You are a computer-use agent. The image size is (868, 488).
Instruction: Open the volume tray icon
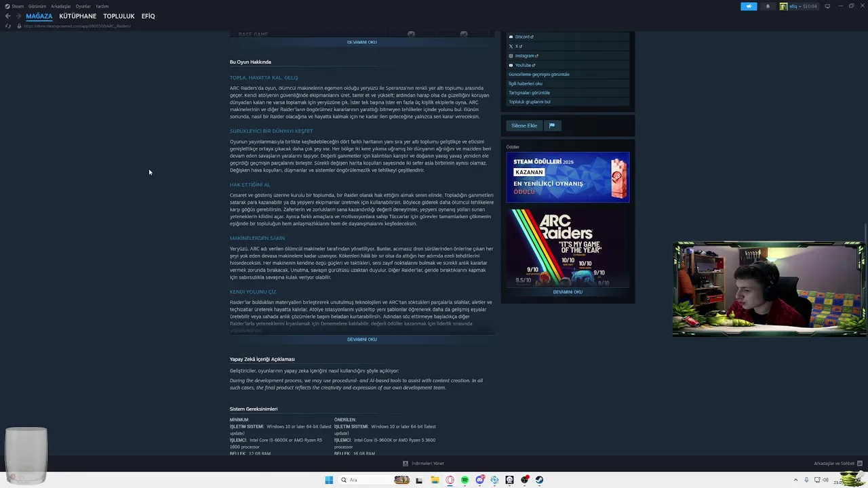pos(825,480)
